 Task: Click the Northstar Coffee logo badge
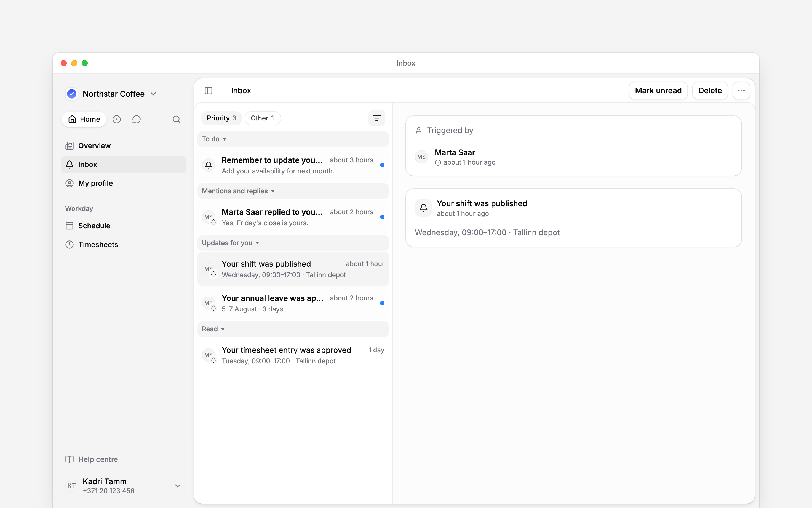pyautogui.click(x=71, y=94)
